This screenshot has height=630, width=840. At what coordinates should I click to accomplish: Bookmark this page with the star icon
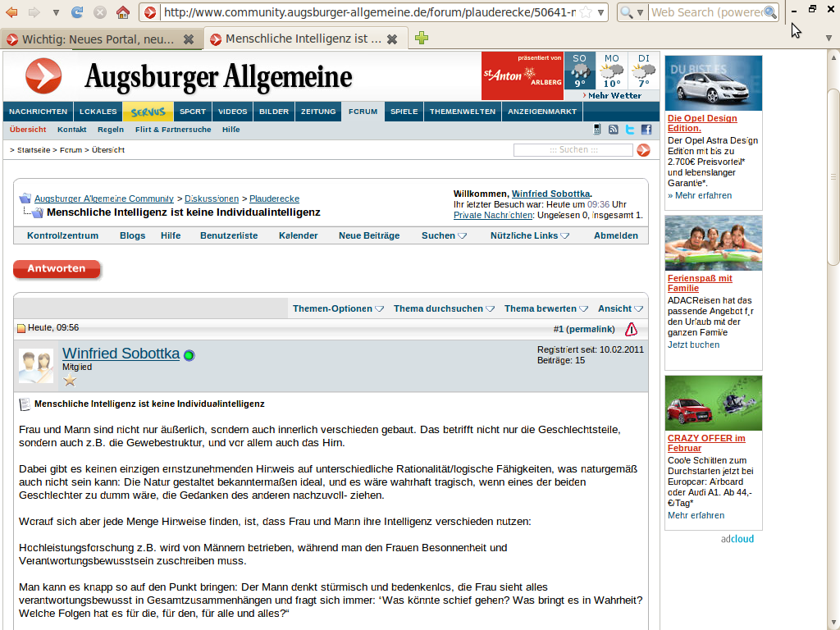[x=586, y=12]
